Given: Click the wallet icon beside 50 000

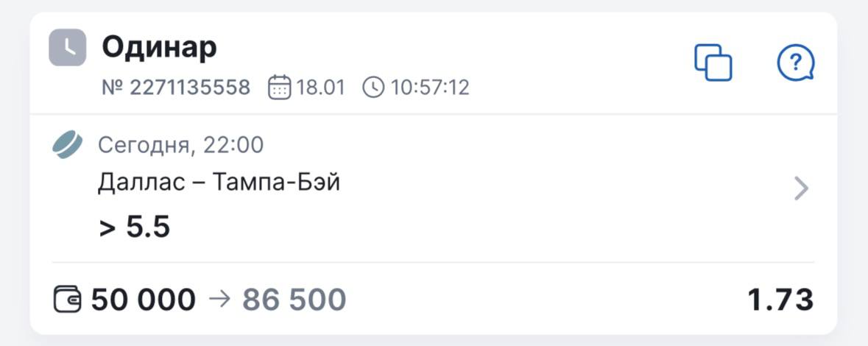Looking at the screenshot, I should (x=68, y=300).
